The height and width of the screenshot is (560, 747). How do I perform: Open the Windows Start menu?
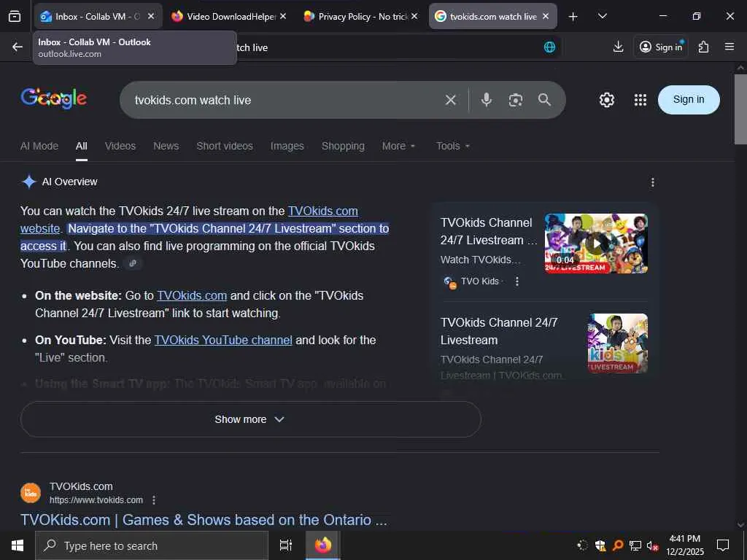click(18, 545)
